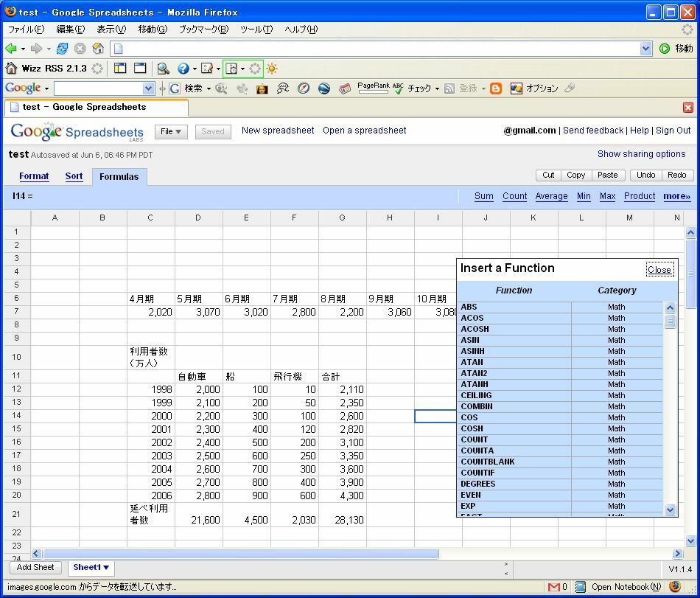The width and height of the screenshot is (700, 598).
Task: Reload the page with the refresh icon
Action: click(62, 48)
